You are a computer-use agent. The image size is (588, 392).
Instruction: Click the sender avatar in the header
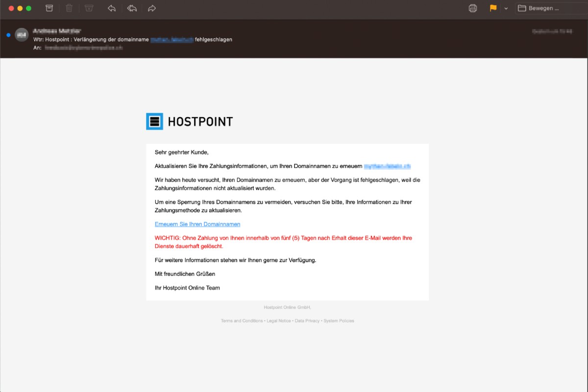(22, 35)
